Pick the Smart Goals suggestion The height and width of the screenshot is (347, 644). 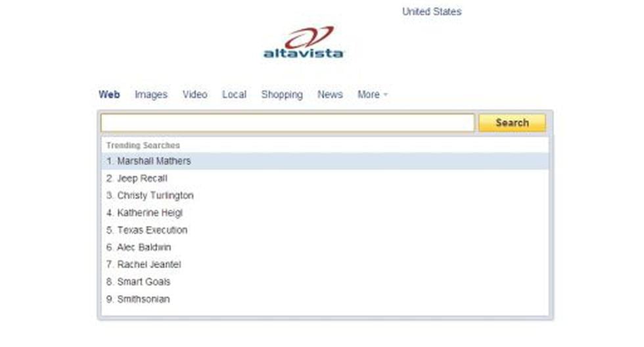(143, 281)
